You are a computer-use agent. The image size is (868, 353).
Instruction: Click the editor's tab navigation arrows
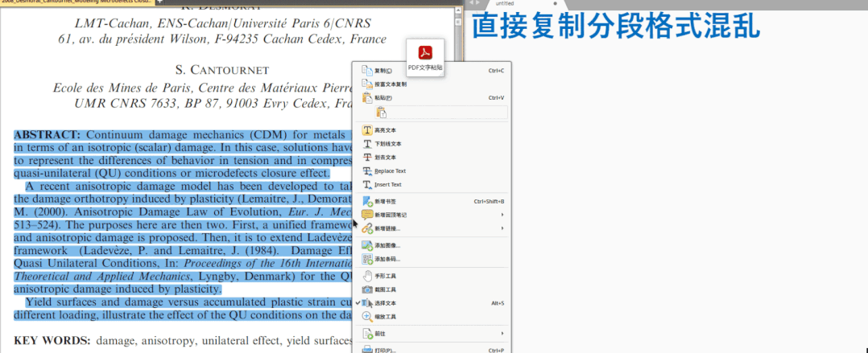tap(476, 2)
